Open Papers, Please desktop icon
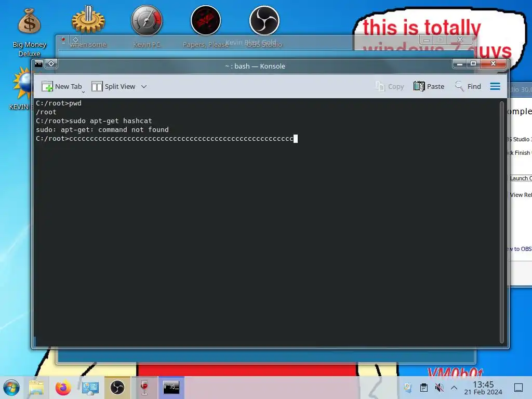 (x=206, y=27)
